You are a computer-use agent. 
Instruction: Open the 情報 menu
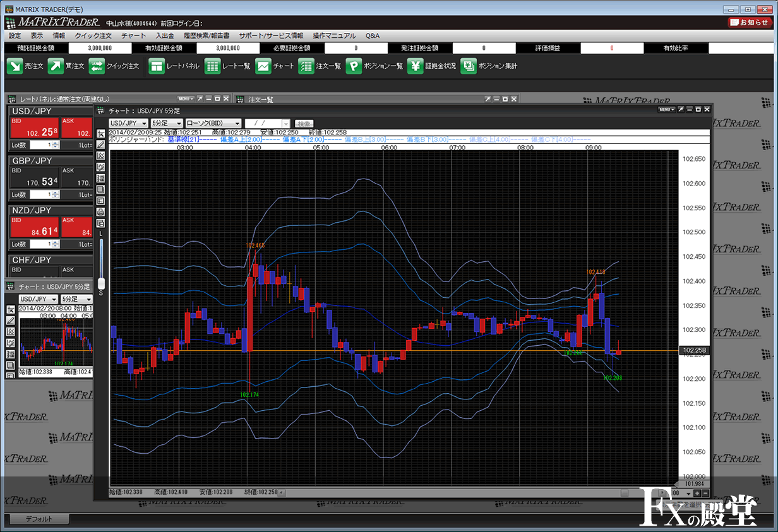(59, 36)
